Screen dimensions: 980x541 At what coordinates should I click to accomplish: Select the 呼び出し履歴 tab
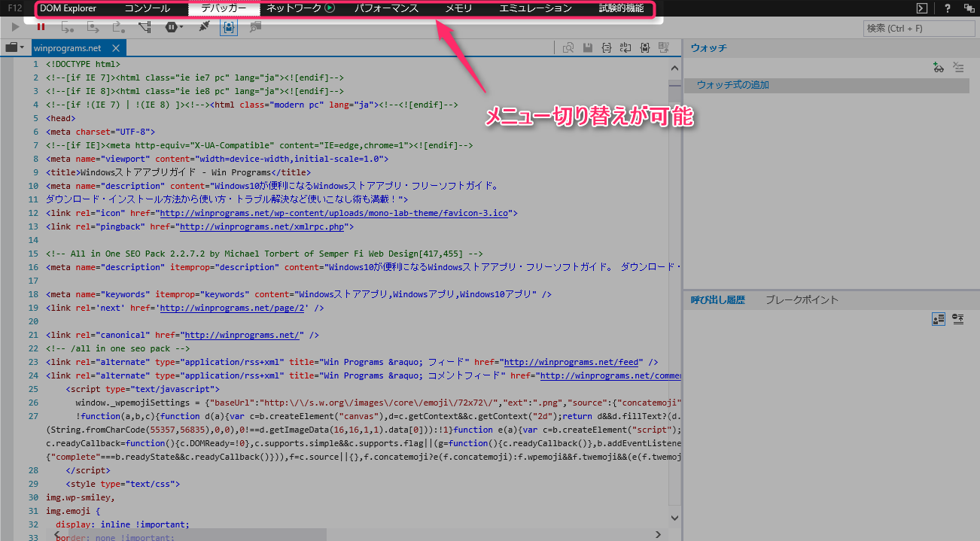point(717,299)
